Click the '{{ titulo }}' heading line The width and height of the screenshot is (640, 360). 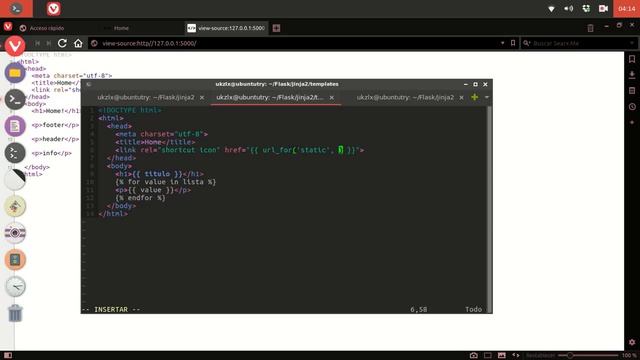coord(159,174)
